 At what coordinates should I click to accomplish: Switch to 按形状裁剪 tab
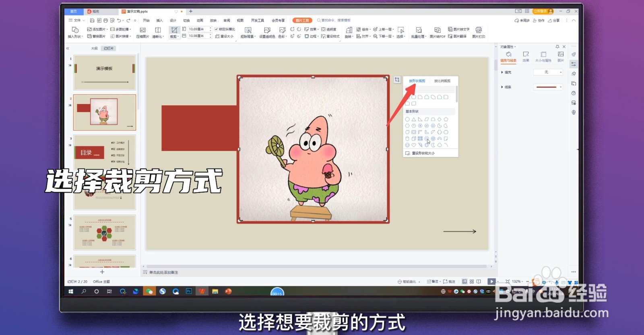coord(417,81)
